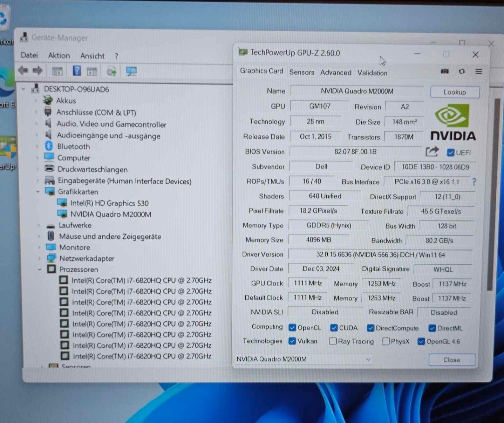Click the NVIDIA Quadro M2000M adapter icon in tree
The image size is (504, 423).
click(x=62, y=214)
